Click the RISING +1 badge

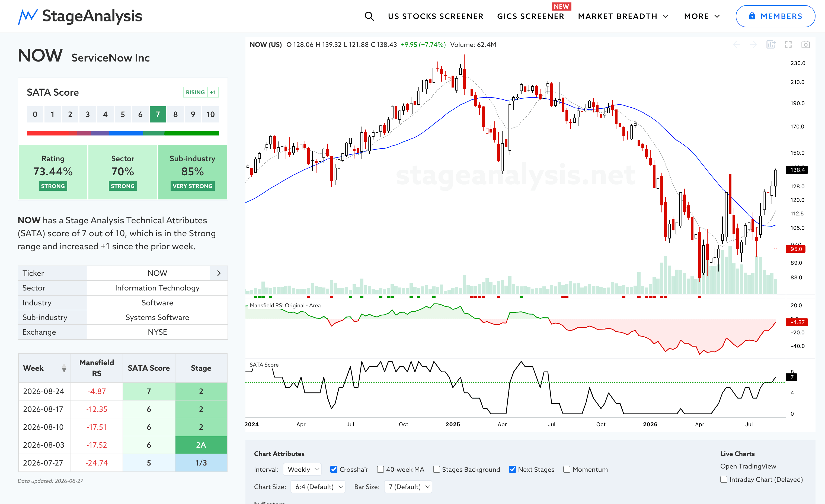[x=201, y=92]
